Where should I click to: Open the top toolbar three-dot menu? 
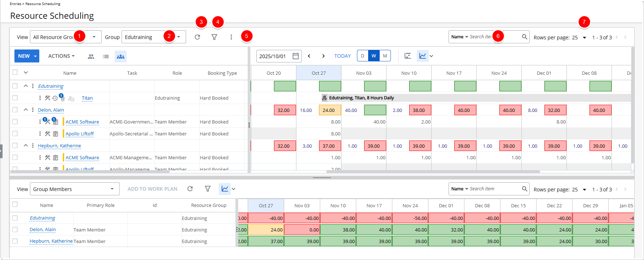[x=231, y=37]
